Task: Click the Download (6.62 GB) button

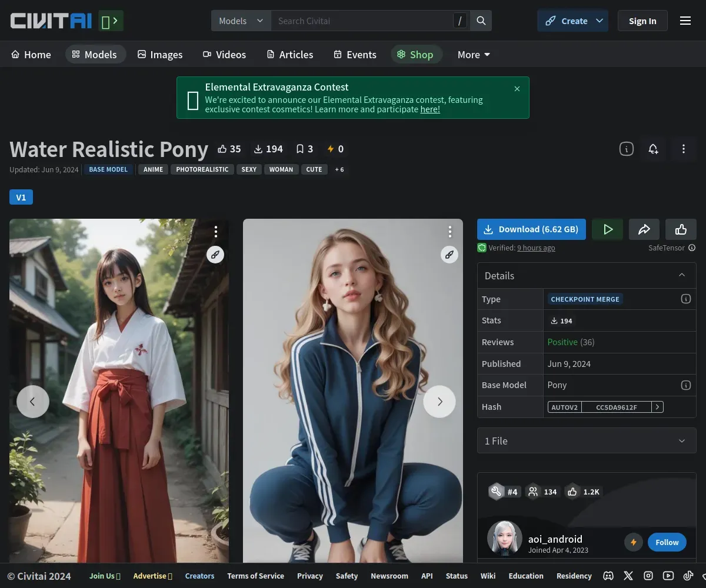Action: pos(531,229)
